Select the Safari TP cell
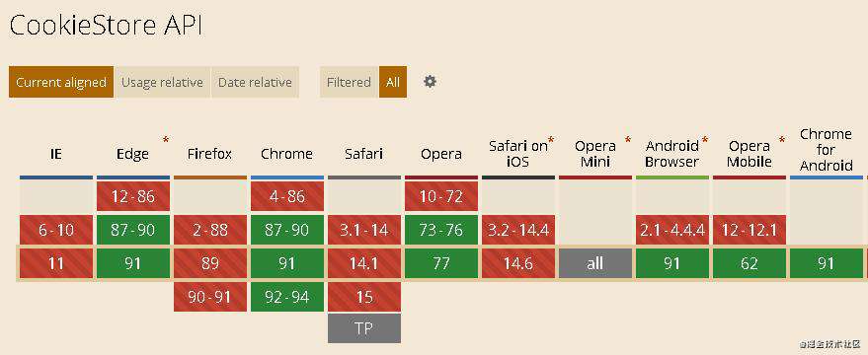Screen dimensions: 868x355 click(364, 328)
